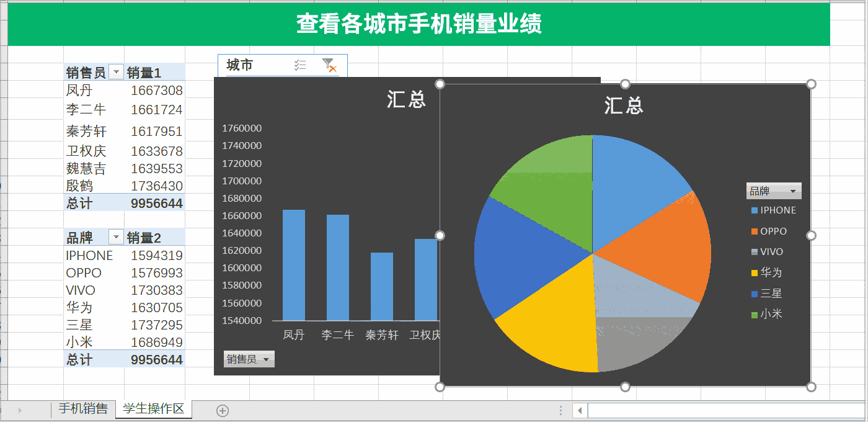
Task: Open 销售员 field button on bar chart
Action: [249, 359]
